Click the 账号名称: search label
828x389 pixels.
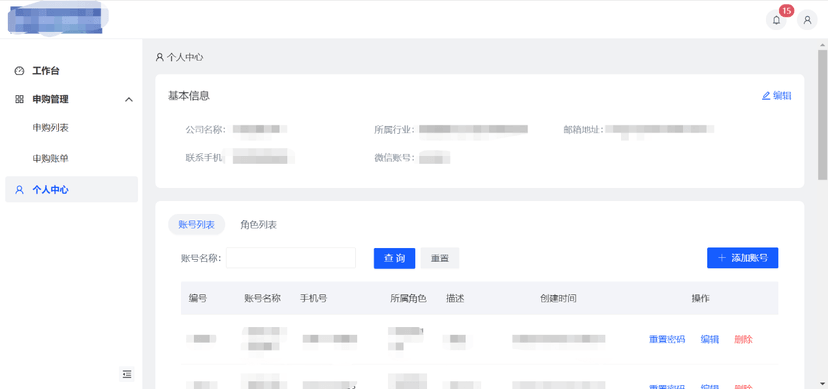tap(201, 259)
